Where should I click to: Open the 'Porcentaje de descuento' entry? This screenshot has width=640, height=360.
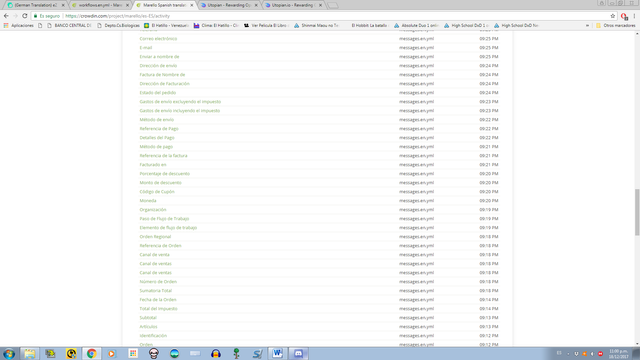(164, 173)
